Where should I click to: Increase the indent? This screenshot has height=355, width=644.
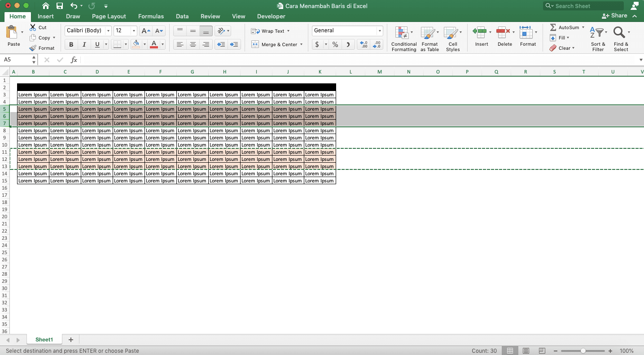pos(234,44)
